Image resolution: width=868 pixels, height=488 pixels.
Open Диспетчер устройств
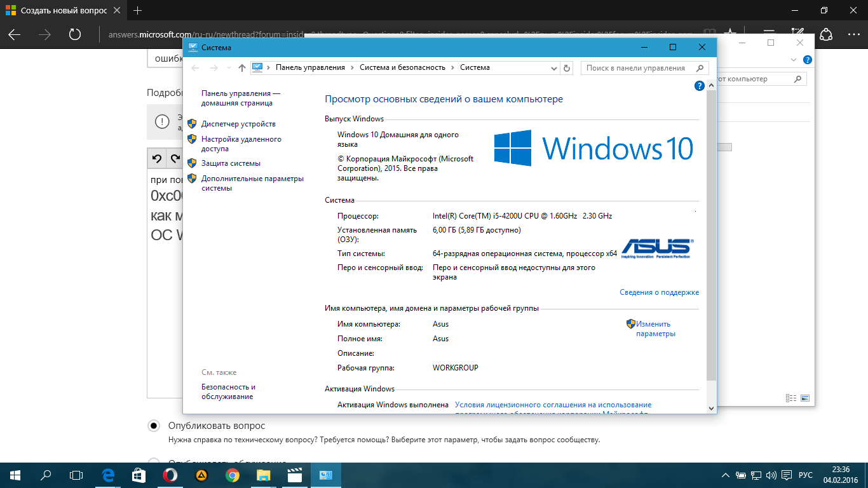[x=238, y=124]
